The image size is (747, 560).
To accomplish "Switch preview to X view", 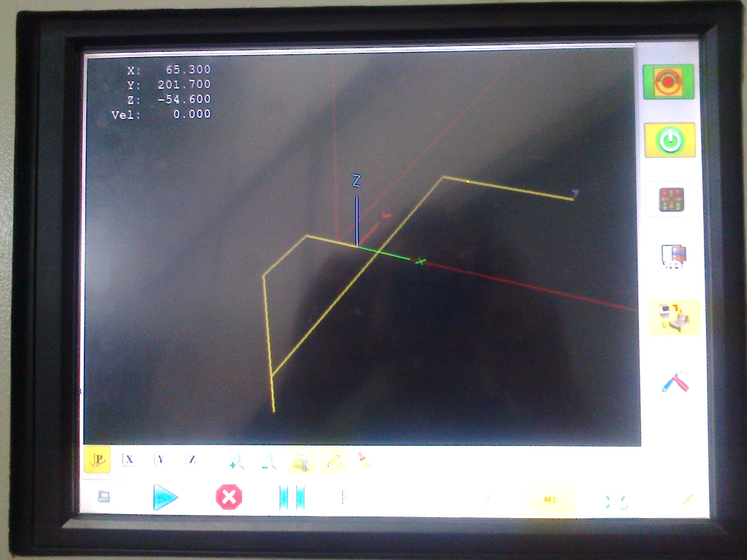I will (128, 460).
